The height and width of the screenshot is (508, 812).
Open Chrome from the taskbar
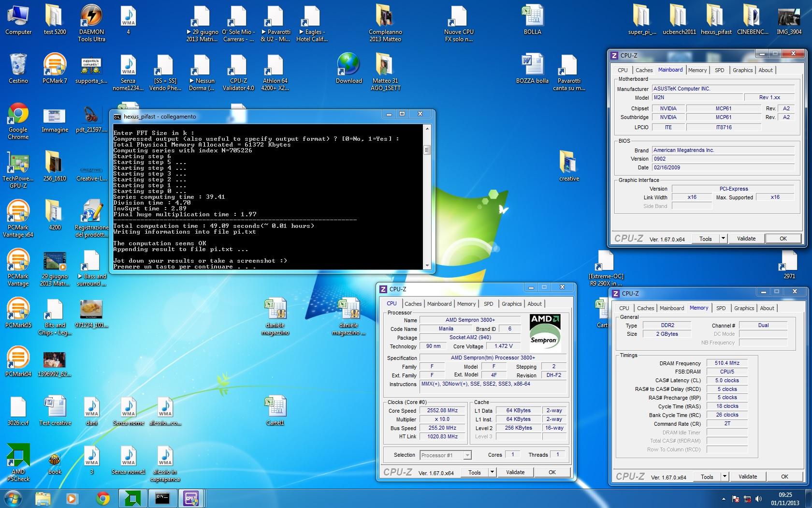point(102,498)
